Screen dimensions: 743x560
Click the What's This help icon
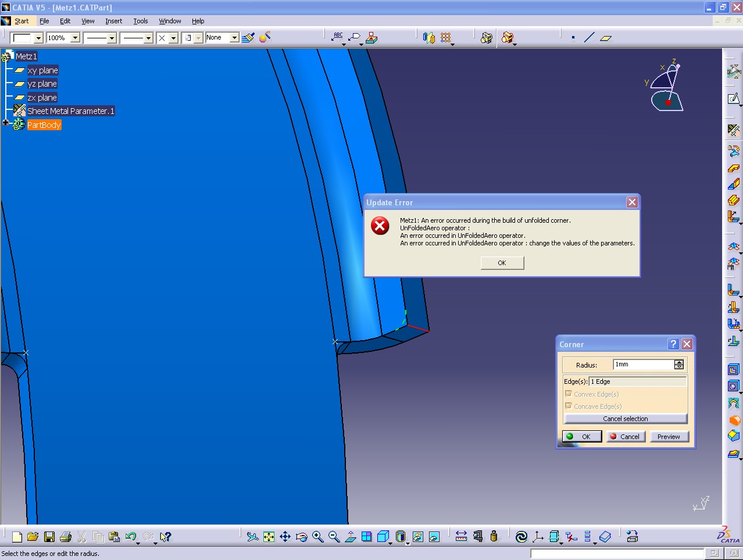click(x=166, y=537)
